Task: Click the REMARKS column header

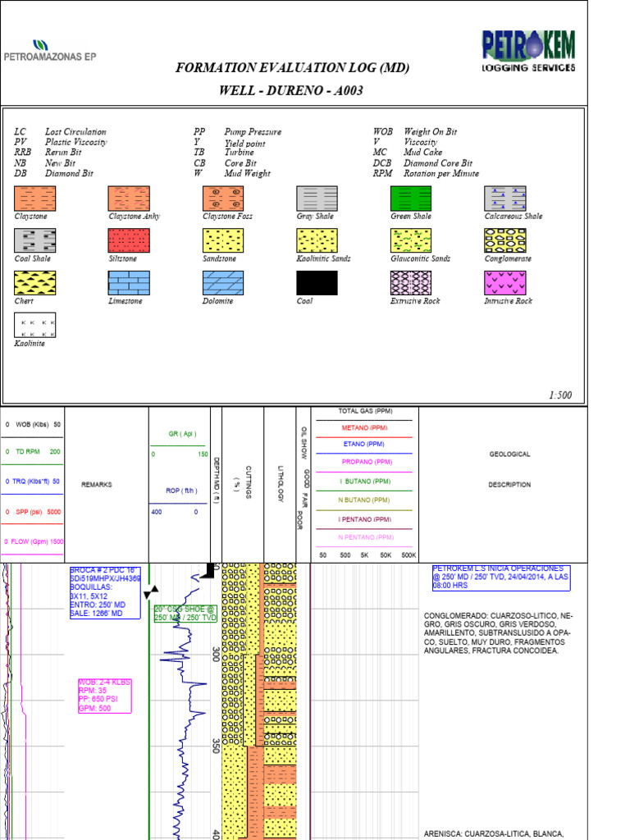Action: point(97,484)
